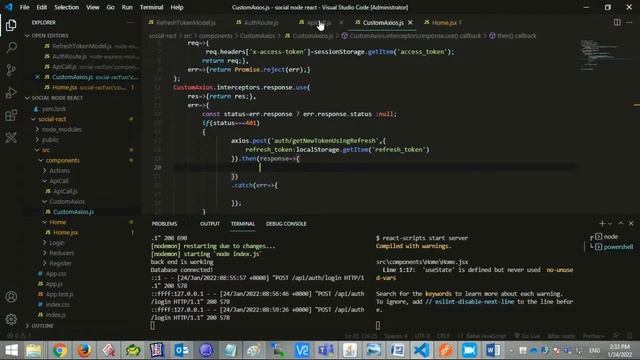Image resolution: width=640 pixels, height=360 pixels.
Task: Switch to Visual Studio Code taskbar icon
Action: point(421,350)
